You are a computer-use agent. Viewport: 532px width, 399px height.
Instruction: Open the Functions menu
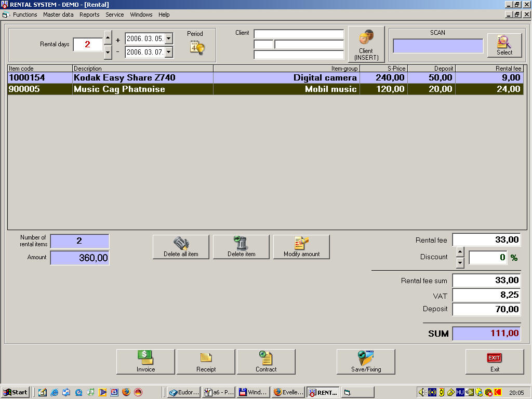(25, 15)
